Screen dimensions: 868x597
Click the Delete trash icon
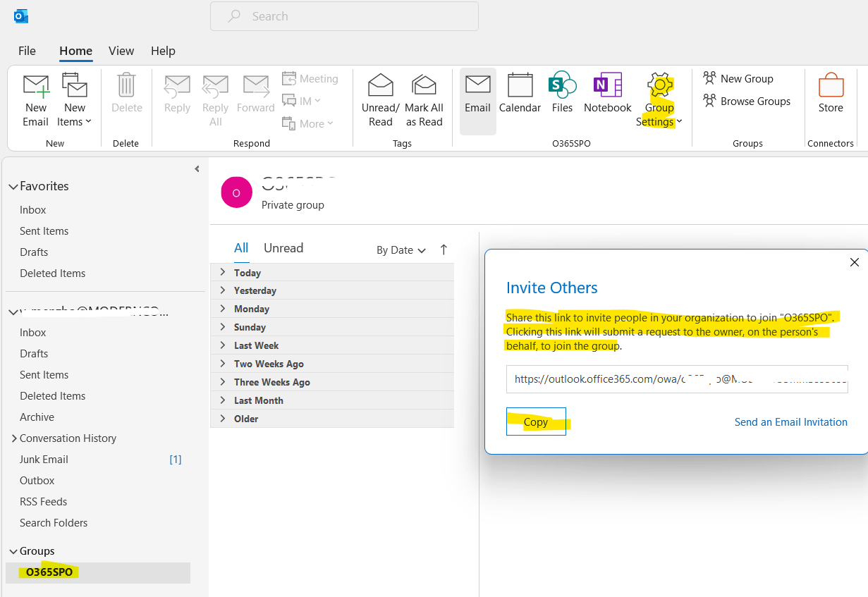[126, 85]
